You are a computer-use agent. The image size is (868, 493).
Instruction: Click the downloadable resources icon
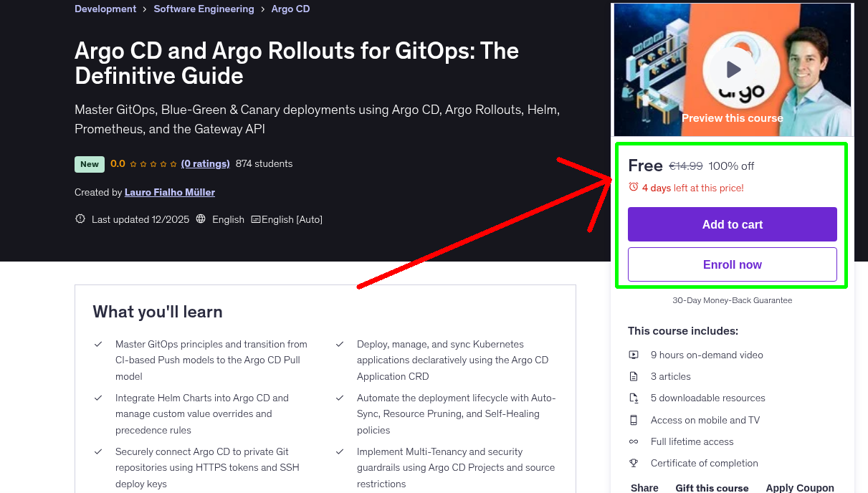point(634,398)
